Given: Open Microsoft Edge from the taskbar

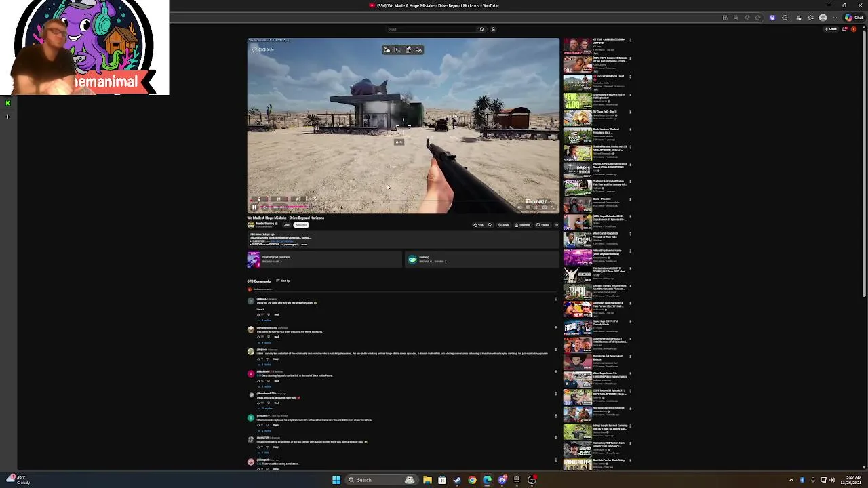Looking at the screenshot, I should (x=487, y=480).
